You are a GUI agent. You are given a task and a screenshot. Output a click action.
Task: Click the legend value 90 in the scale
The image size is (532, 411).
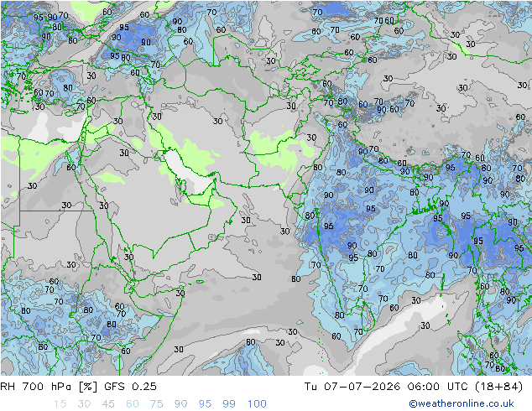tap(181, 404)
